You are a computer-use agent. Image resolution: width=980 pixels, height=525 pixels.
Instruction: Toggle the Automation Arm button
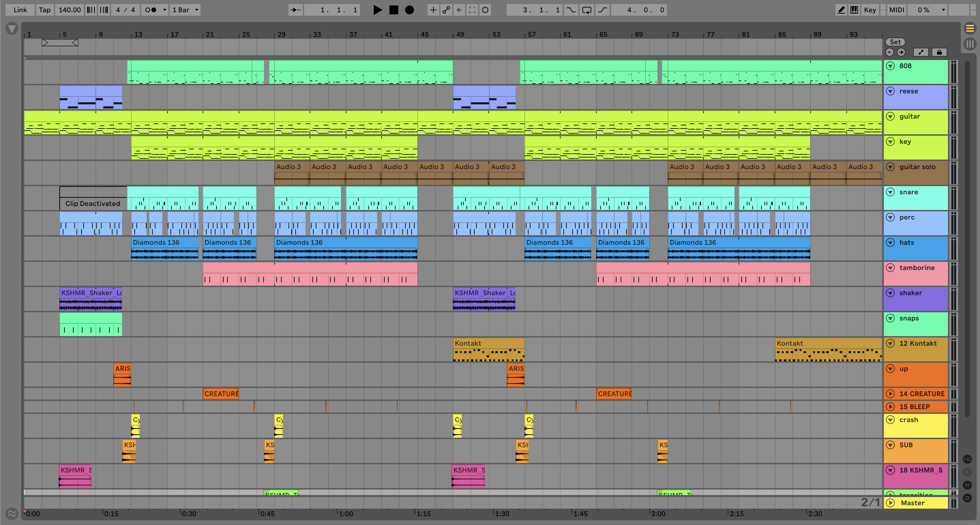[x=446, y=10]
